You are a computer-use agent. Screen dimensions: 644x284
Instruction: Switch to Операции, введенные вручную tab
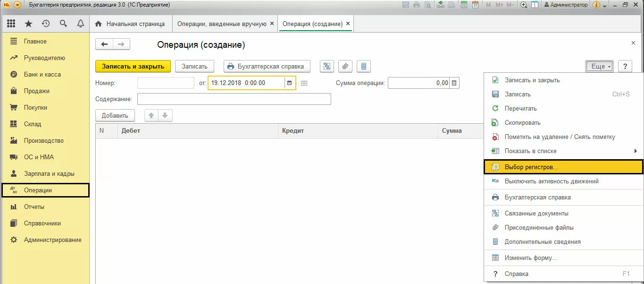coord(222,24)
